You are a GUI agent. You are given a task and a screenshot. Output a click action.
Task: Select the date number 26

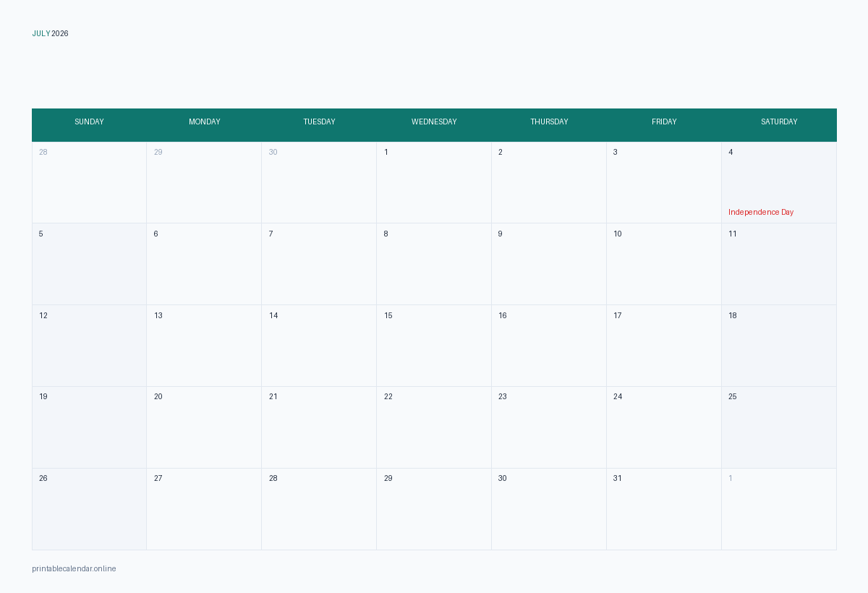(43, 478)
